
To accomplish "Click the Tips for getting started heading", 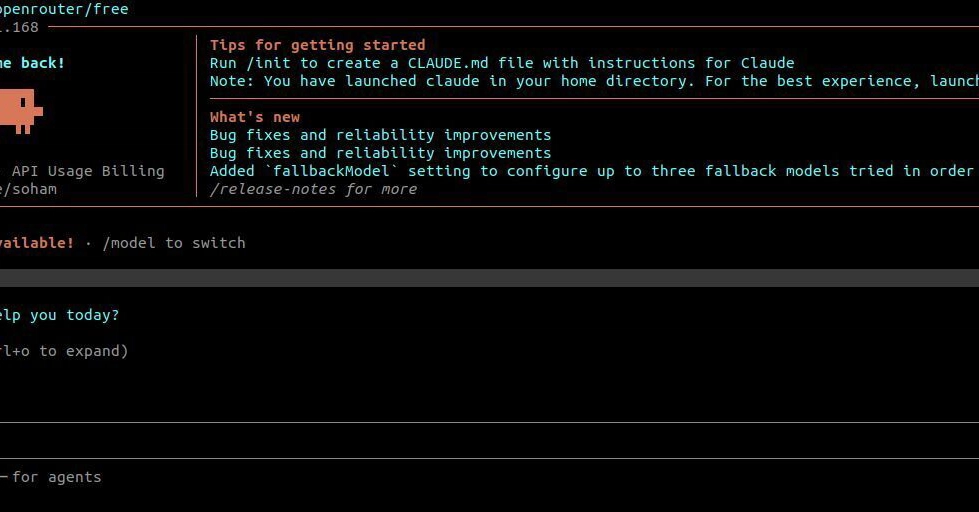I will tap(317, 45).
